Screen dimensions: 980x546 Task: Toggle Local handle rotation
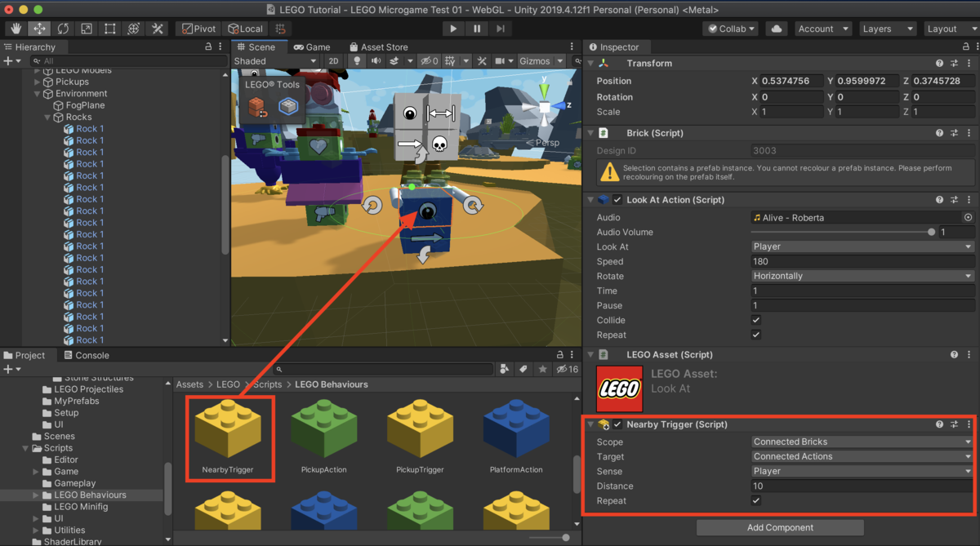(245, 29)
